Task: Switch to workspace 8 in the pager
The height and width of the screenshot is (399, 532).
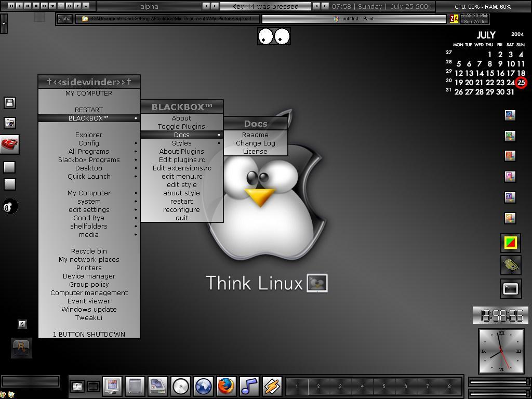Action: pos(449,387)
